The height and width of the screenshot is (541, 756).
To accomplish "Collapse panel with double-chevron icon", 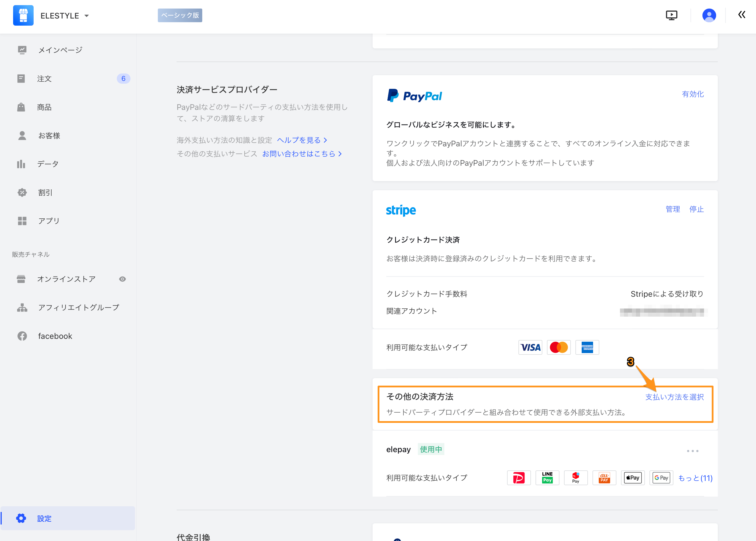I will 741,15.
